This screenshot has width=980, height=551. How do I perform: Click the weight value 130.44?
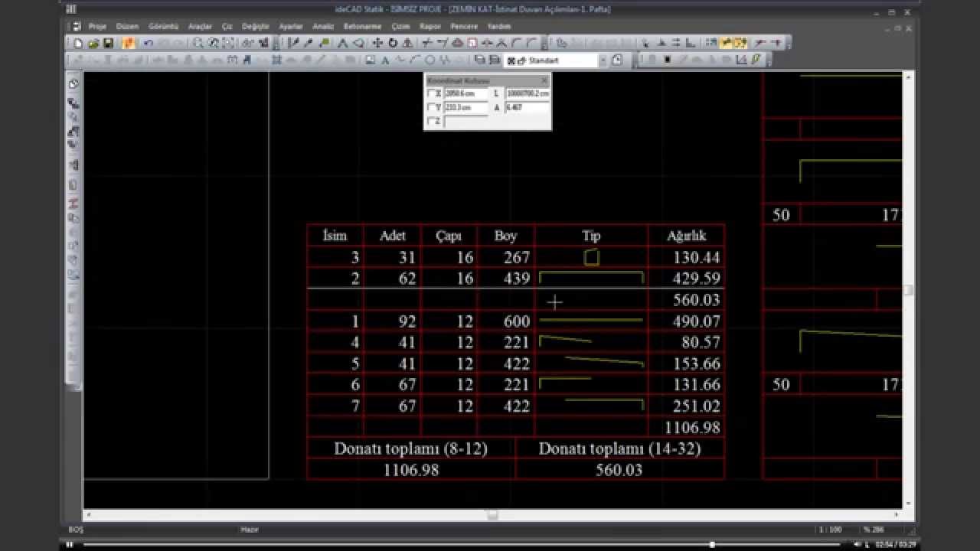[696, 257]
